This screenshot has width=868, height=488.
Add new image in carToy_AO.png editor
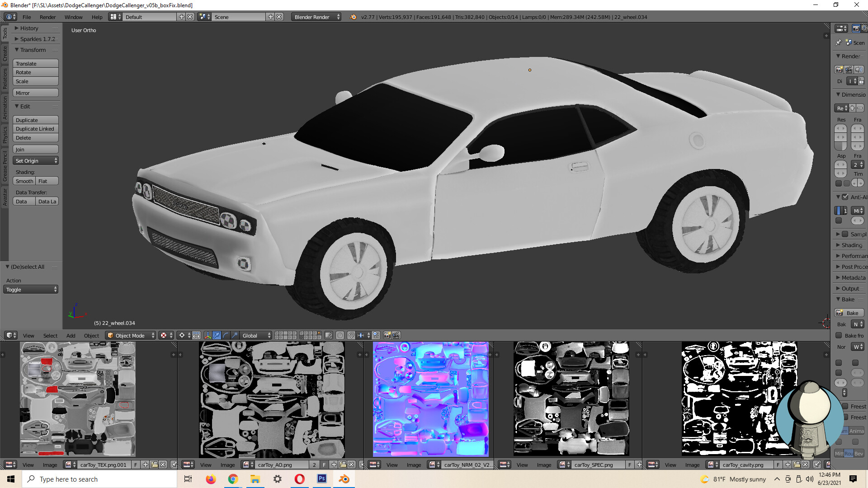click(334, 465)
